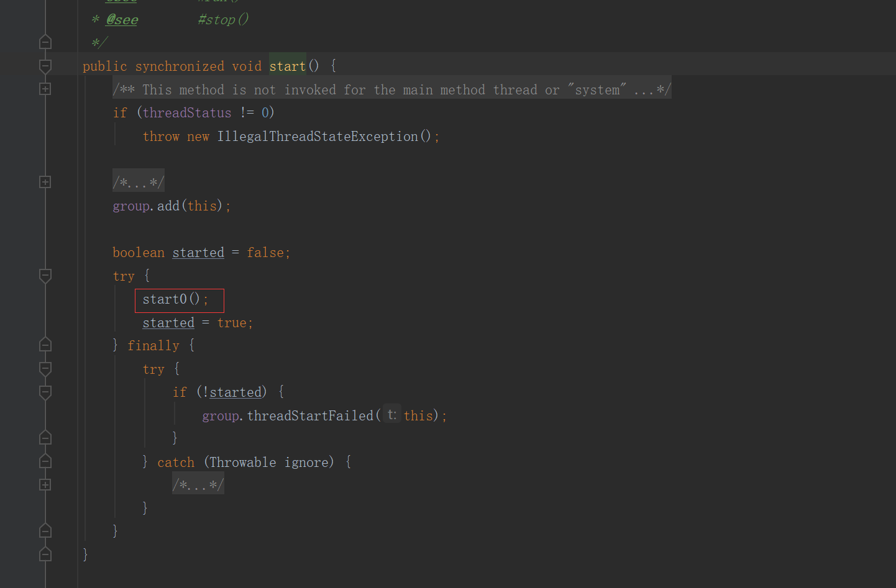The image size is (896, 588).
Task: Click the 'if' keyword before (threadStatus != 0)
Action: click(120, 112)
